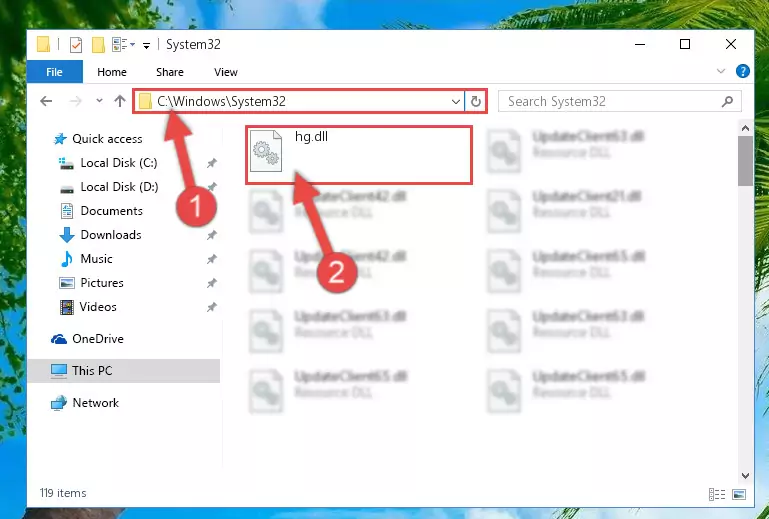This screenshot has height=519, width=769.
Task: Switch to Details view icon in status bar
Action: pos(717,494)
